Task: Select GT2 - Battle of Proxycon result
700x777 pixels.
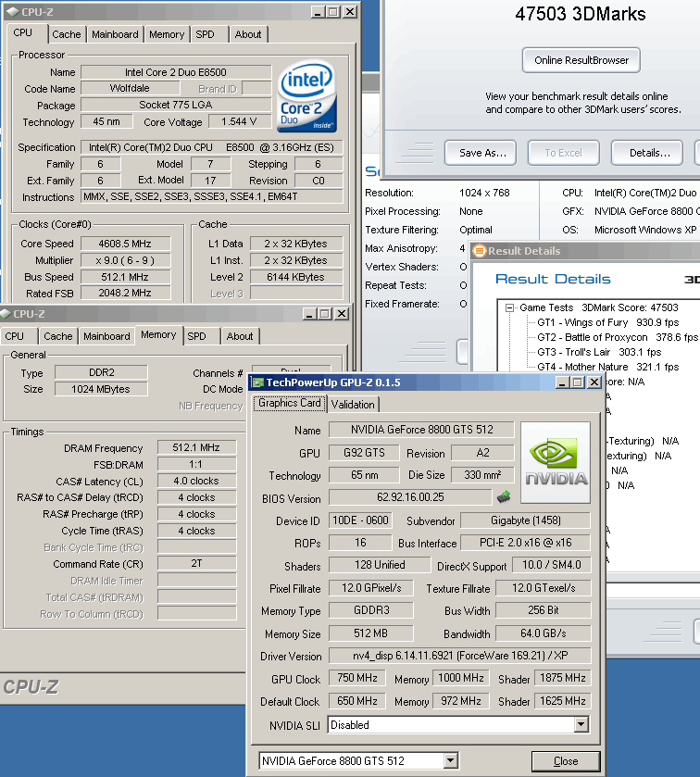Action: (618, 337)
